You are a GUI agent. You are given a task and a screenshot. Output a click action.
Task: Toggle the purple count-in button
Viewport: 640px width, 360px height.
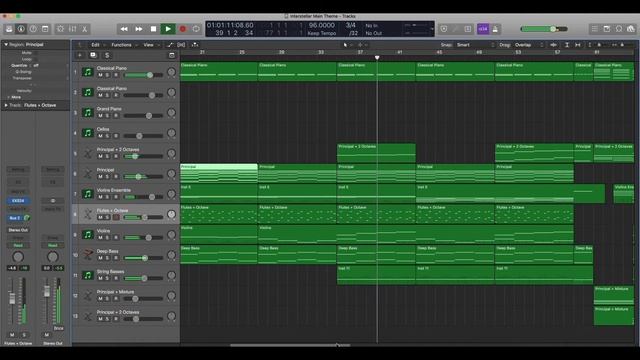(x=483, y=29)
